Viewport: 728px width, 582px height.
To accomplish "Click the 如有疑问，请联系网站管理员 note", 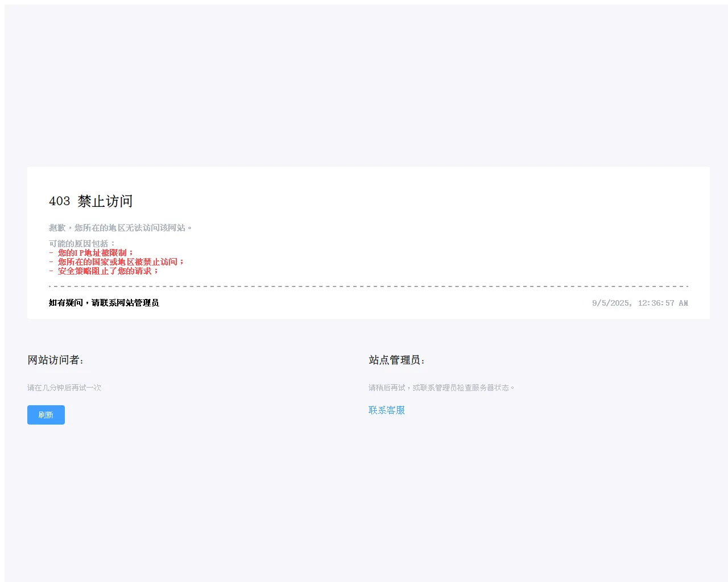I will click(x=104, y=303).
